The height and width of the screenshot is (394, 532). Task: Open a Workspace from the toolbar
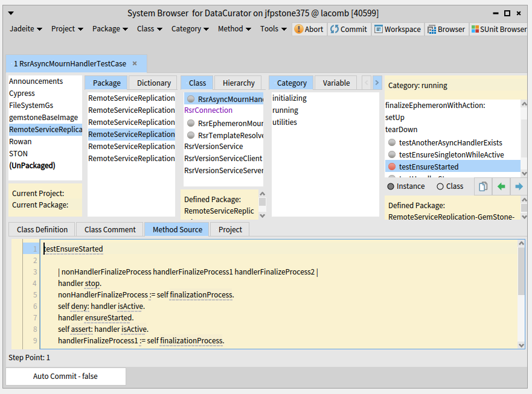397,29
